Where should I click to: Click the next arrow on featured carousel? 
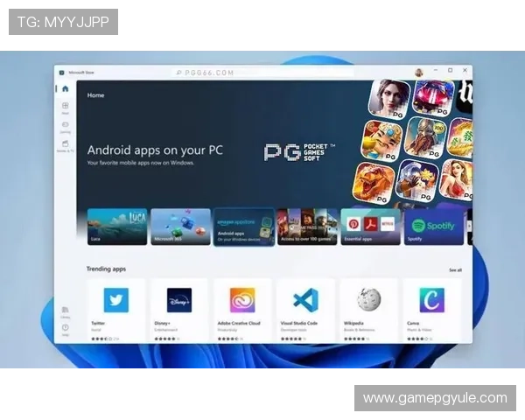(469, 226)
